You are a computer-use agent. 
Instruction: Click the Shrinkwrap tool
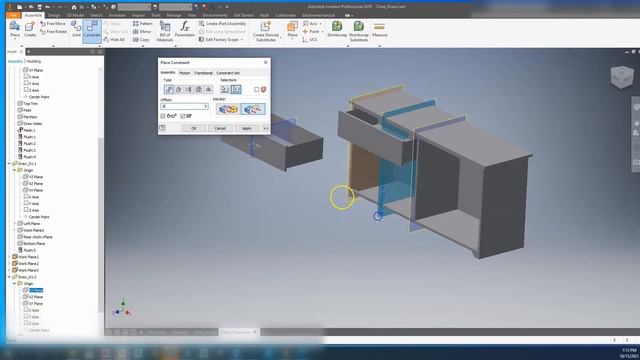click(337, 29)
